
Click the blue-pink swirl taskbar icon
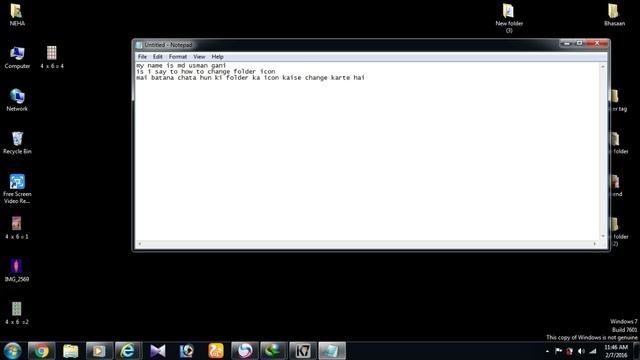(x=244, y=351)
